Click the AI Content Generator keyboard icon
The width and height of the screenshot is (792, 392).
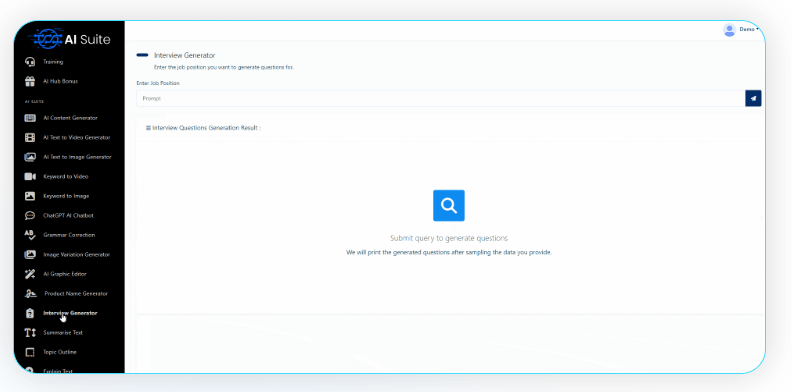(x=30, y=118)
